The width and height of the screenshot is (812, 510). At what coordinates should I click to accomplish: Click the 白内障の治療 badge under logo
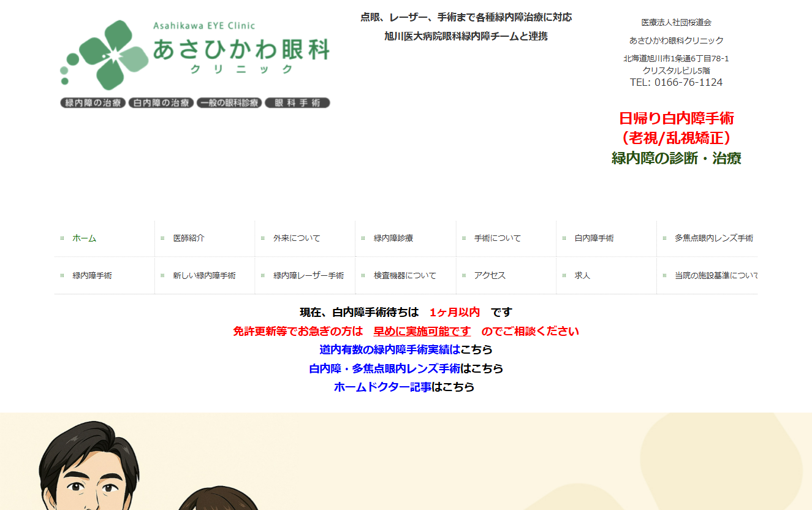161,103
